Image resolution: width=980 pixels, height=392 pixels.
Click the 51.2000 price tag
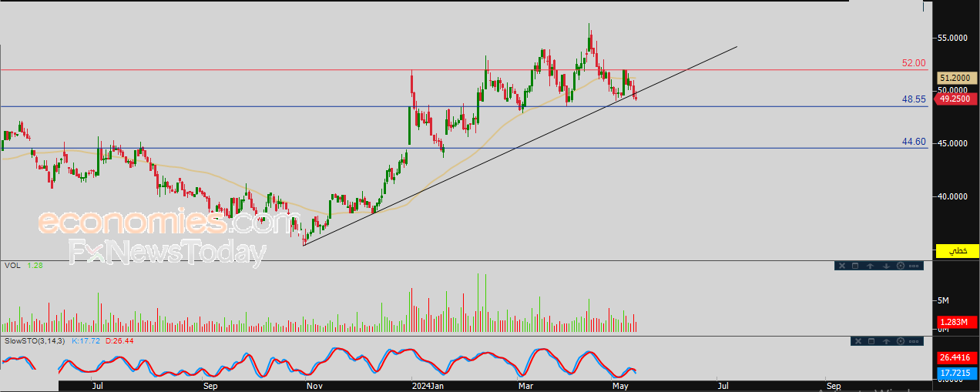click(x=957, y=78)
